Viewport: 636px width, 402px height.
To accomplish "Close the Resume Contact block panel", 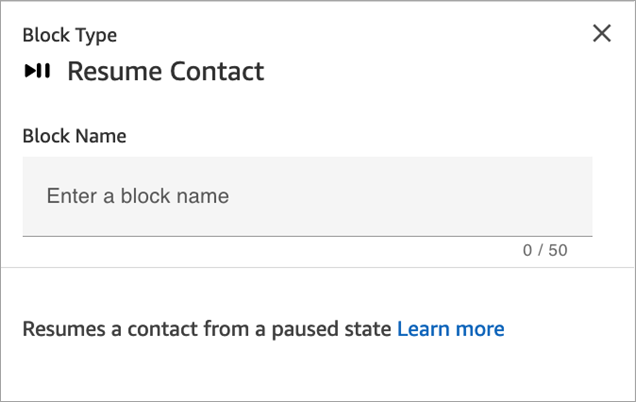I will pyautogui.click(x=601, y=33).
